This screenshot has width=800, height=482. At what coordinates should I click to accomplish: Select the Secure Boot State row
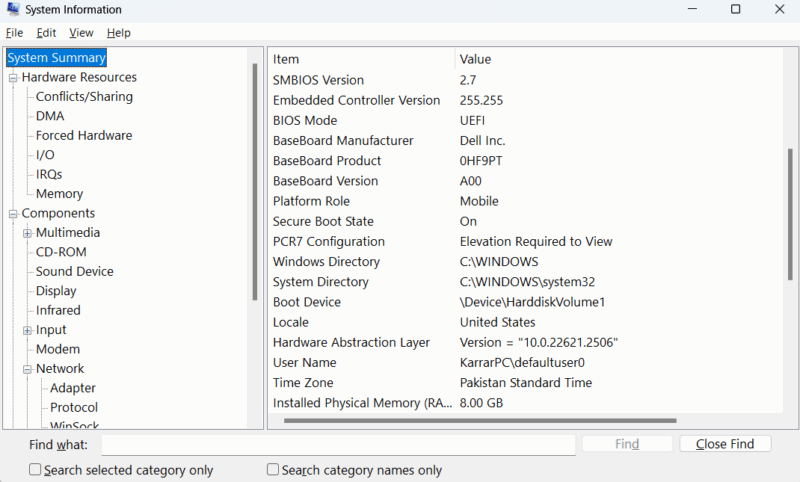[x=526, y=221]
